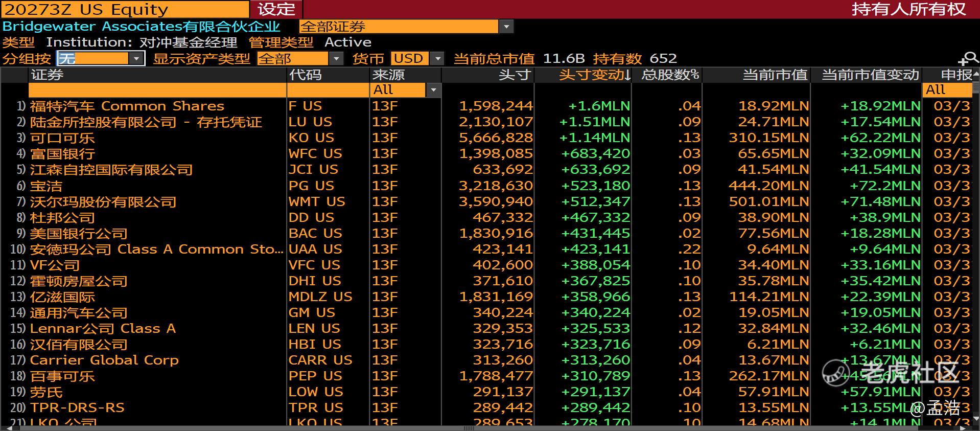The width and height of the screenshot is (980, 431).
Task: Click position change +1.51MLN
Action: pyautogui.click(x=595, y=122)
